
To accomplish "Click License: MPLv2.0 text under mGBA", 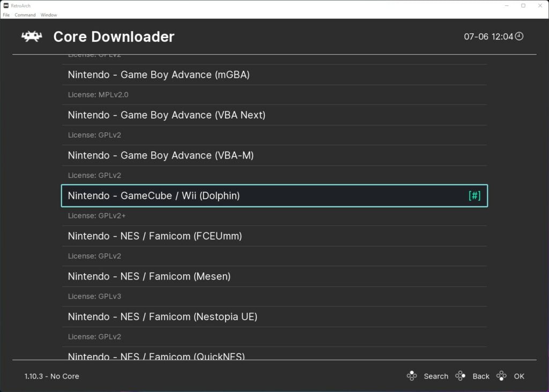I will point(98,95).
